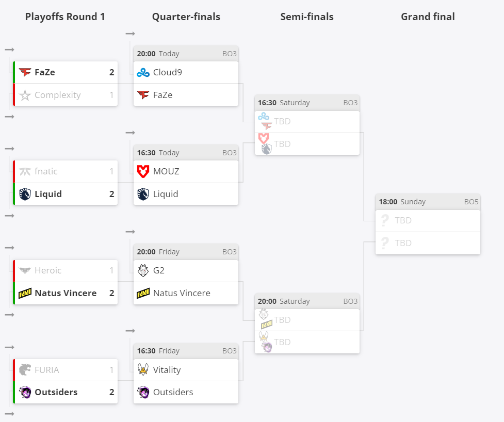Open the Natus Vincere team link in quarter-finals
The width and height of the screenshot is (504, 422).
point(182,293)
